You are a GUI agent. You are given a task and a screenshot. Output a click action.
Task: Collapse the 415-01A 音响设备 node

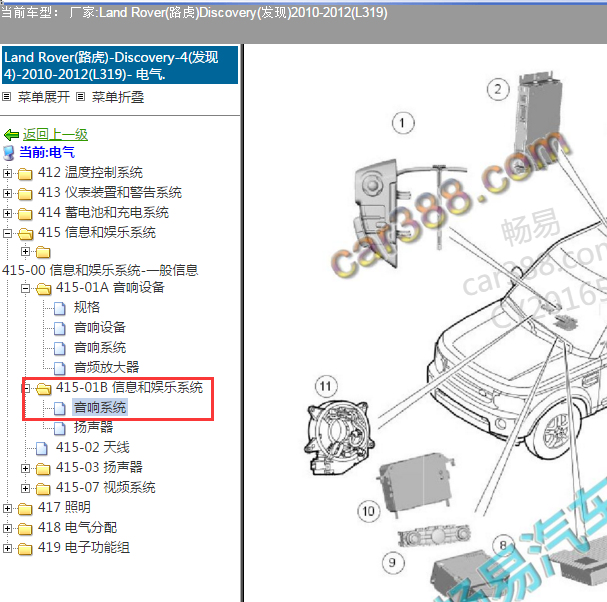point(25,288)
